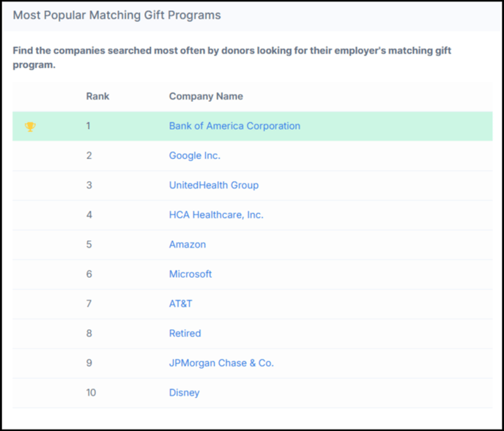The width and height of the screenshot is (504, 431).
Task: Click the Retired entry link
Action: click(185, 334)
